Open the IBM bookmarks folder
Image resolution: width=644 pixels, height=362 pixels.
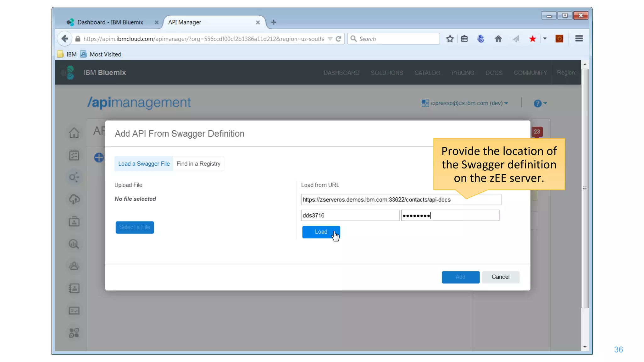tap(67, 54)
